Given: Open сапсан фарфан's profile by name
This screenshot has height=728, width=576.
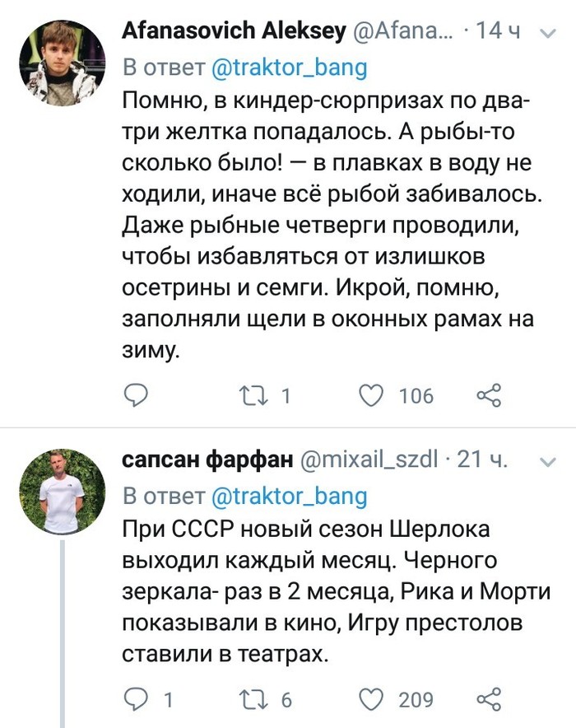Looking at the screenshot, I should [207, 460].
